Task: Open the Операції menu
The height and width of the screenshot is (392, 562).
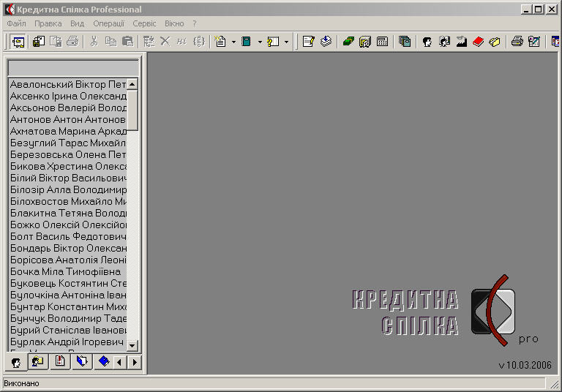Action: click(x=108, y=23)
